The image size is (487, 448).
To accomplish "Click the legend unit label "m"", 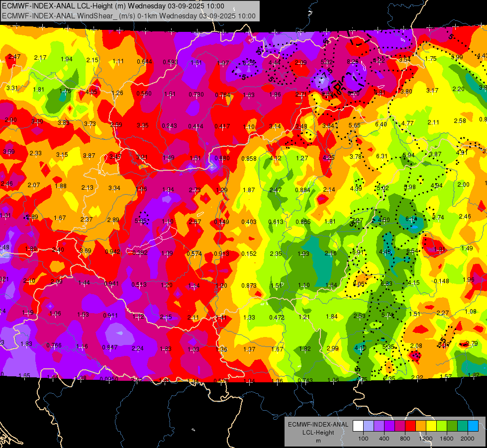I will pyautogui.click(x=318, y=441).
